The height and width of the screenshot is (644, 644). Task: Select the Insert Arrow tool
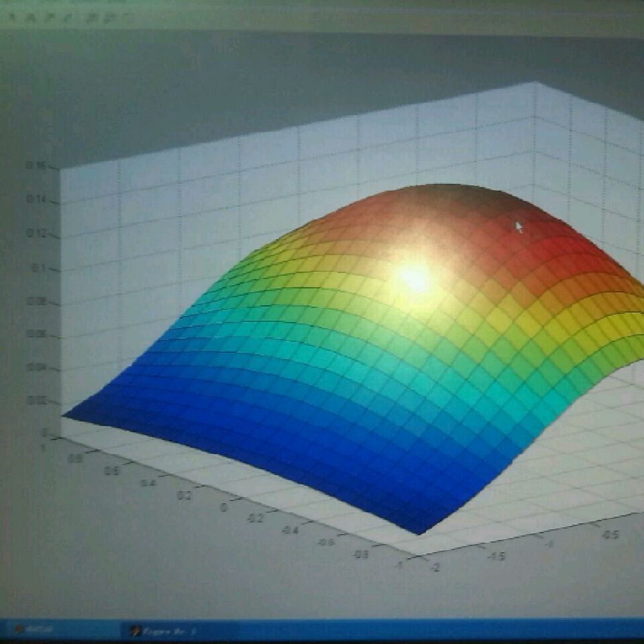pos(50,17)
